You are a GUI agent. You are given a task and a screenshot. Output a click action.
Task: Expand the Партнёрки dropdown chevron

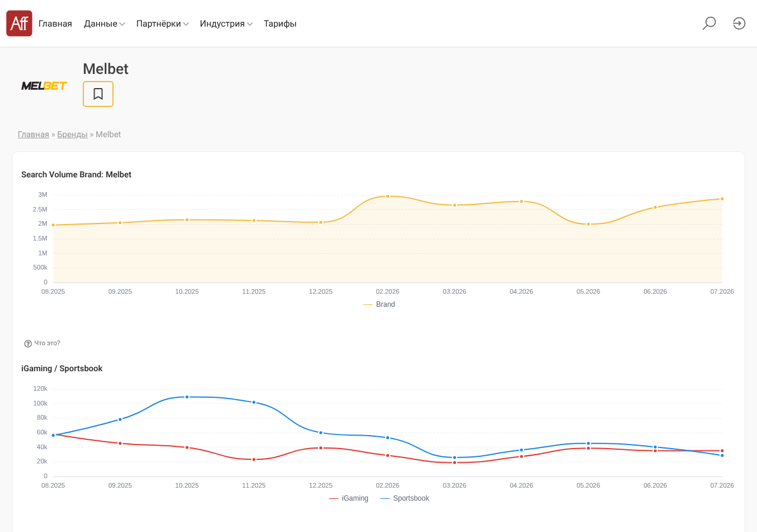click(x=186, y=24)
